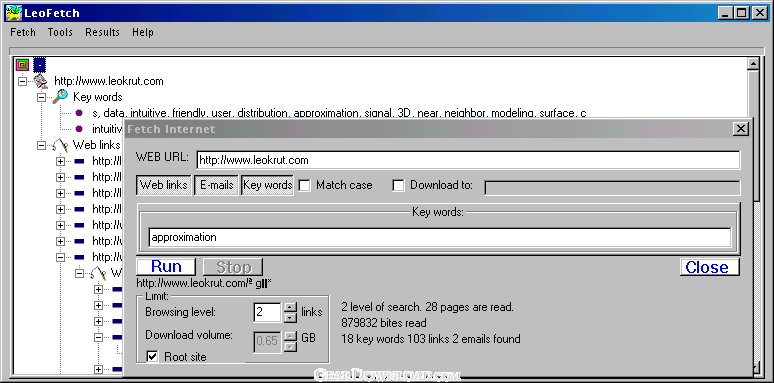Decrease the Browsing level with down arrow
Screen dimensions: 774x383
click(x=291, y=317)
